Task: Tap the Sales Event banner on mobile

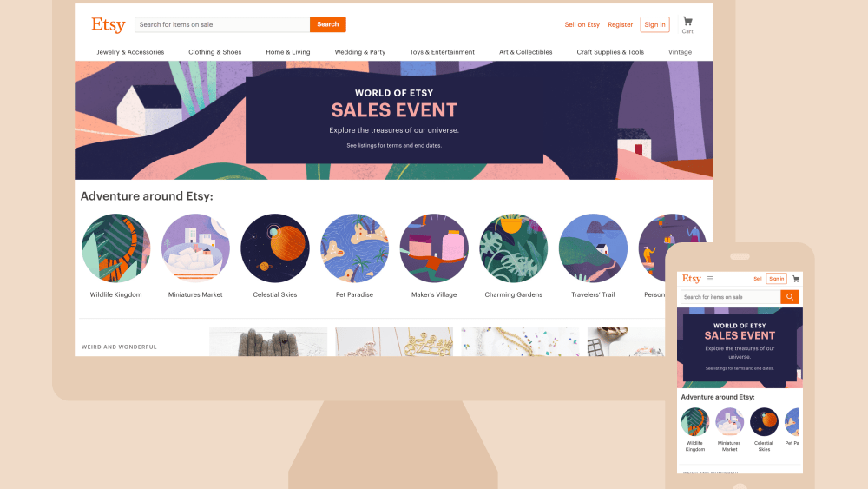Action: [740, 347]
